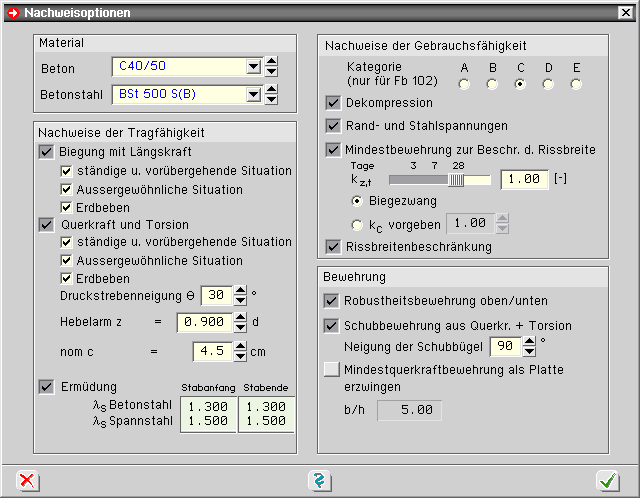Click the red X cancel icon
This screenshot has height=498, width=640.
pos(29,481)
